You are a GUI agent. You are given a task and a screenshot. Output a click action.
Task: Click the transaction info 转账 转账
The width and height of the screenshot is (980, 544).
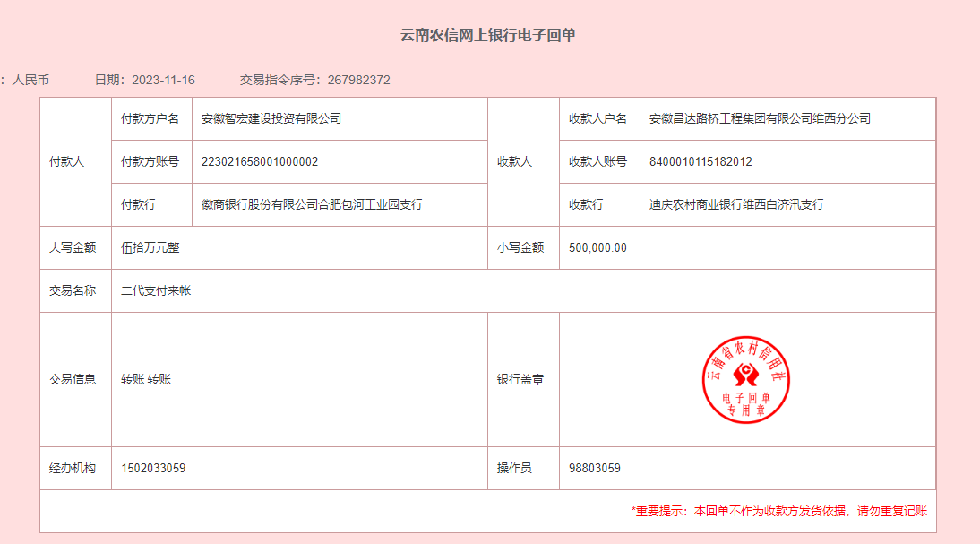click(x=146, y=379)
